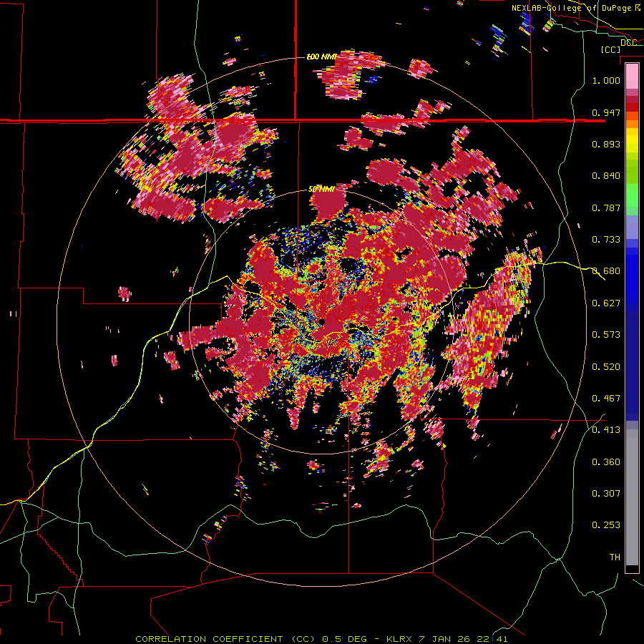Click the 0.627 color scale value
This screenshot has width=644, height=644.
click(606, 303)
